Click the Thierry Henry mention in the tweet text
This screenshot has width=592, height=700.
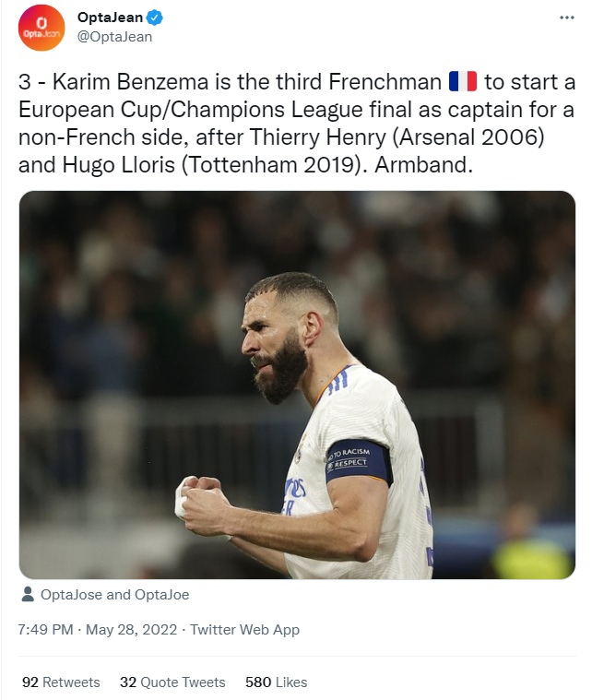tap(317, 137)
